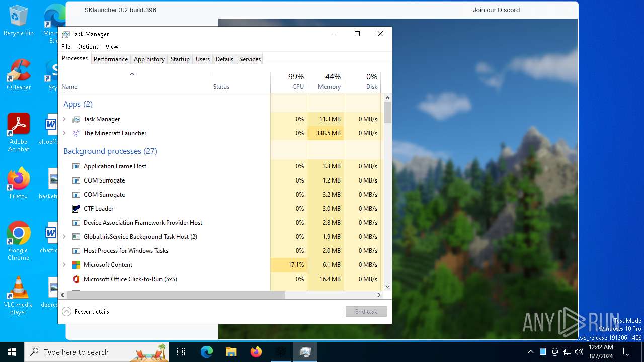Click the vertical scrollbar up arrow
The height and width of the screenshot is (362, 644).
pos(387,97)
